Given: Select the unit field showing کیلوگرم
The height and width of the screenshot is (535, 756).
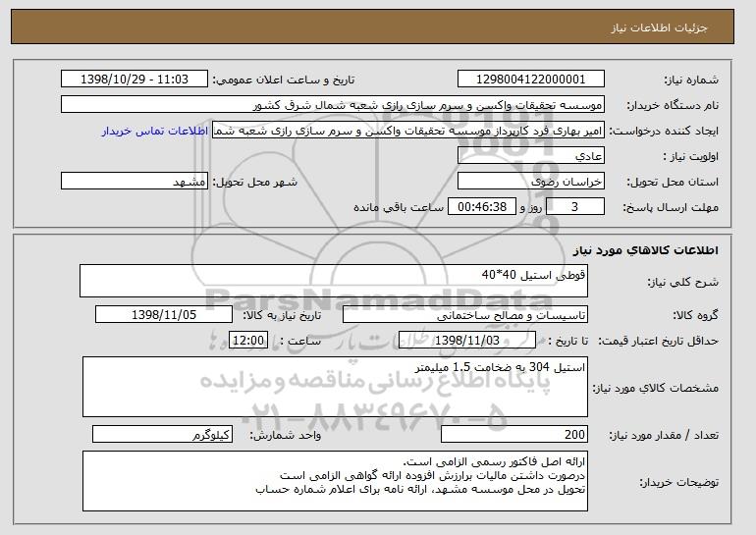Looking at the screenshot, I should pos(162,434).
